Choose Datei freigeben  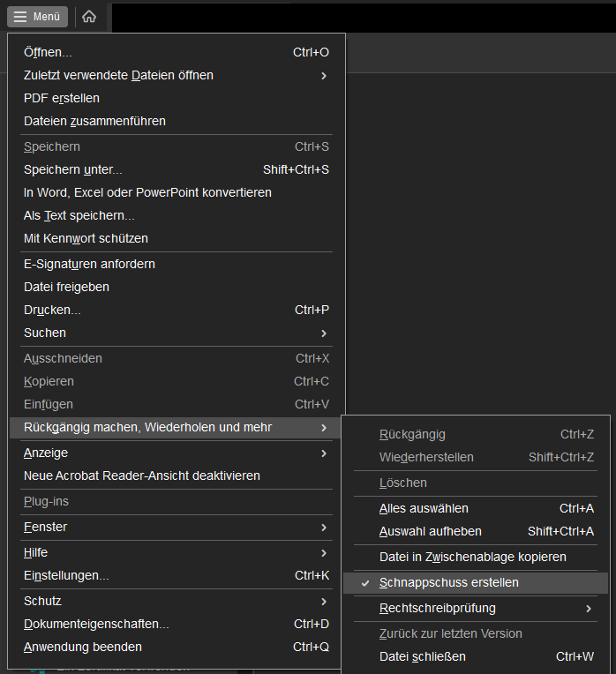[177, 287]
